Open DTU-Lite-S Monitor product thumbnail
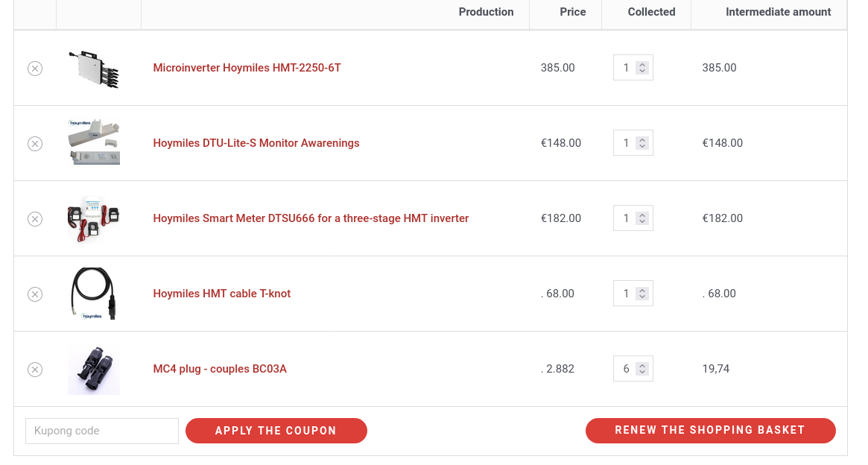 point(94,142)
